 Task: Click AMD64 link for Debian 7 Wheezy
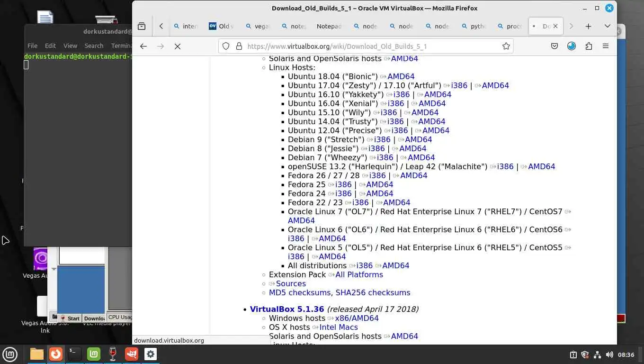421,157
